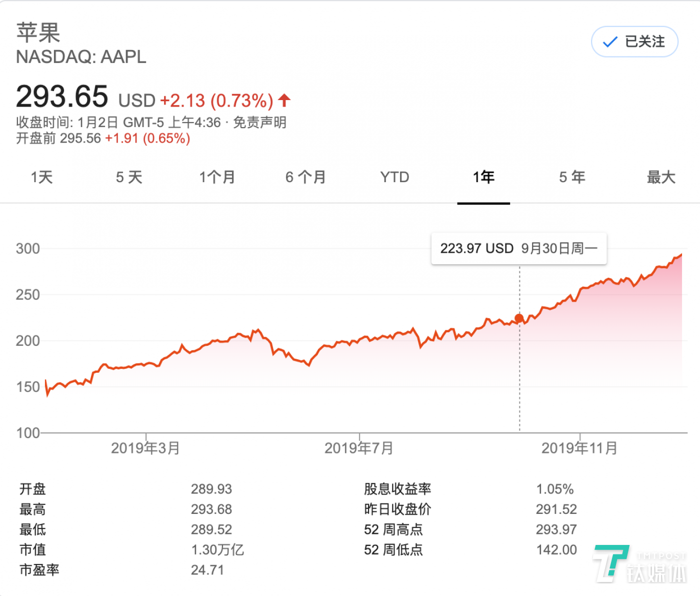The height and width of the screenshot is (596, 700).
Task: Select the 6 个月 time range tab
Action: click(305, 177)
